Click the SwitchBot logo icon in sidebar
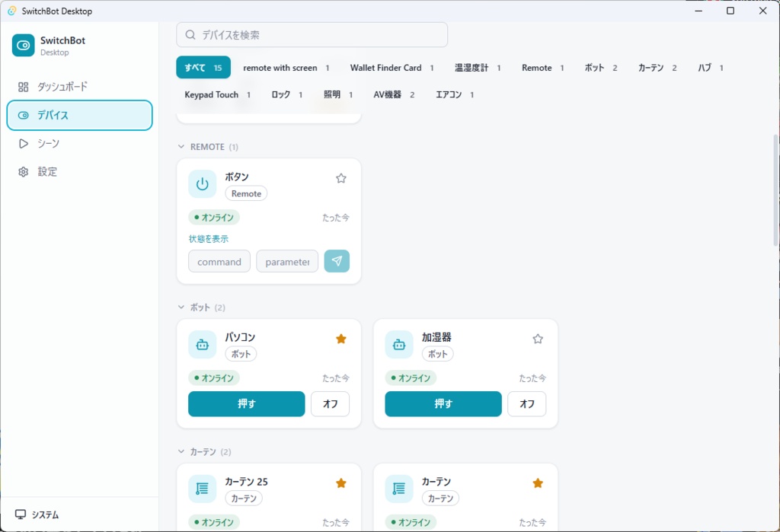 [x=24, y=45]
